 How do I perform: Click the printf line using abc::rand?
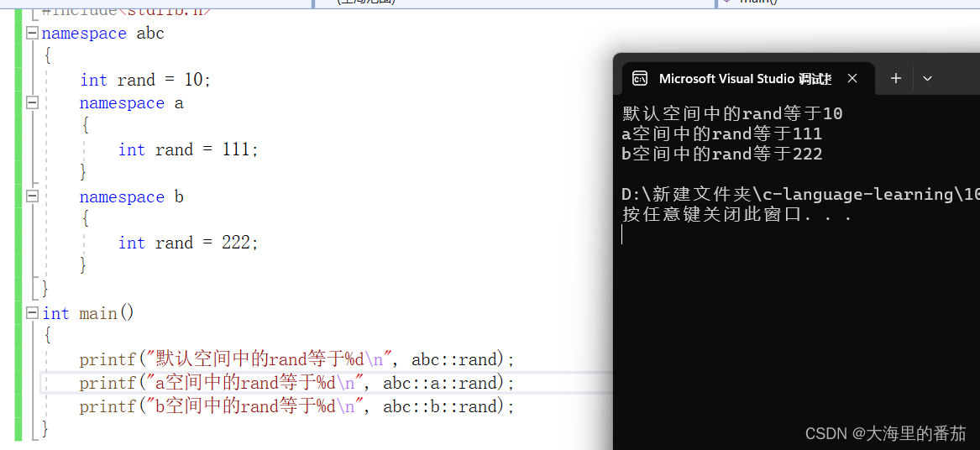tap(297, 360)
